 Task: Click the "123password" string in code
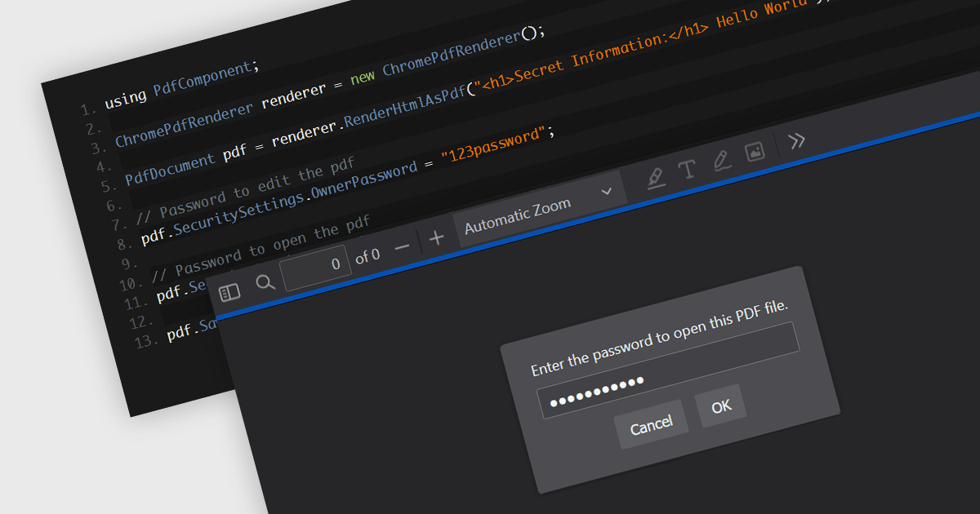[x=492, y=145]
